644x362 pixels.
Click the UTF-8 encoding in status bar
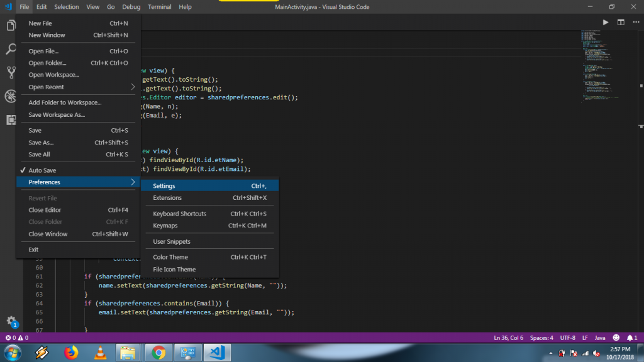[x=567, y=337]
